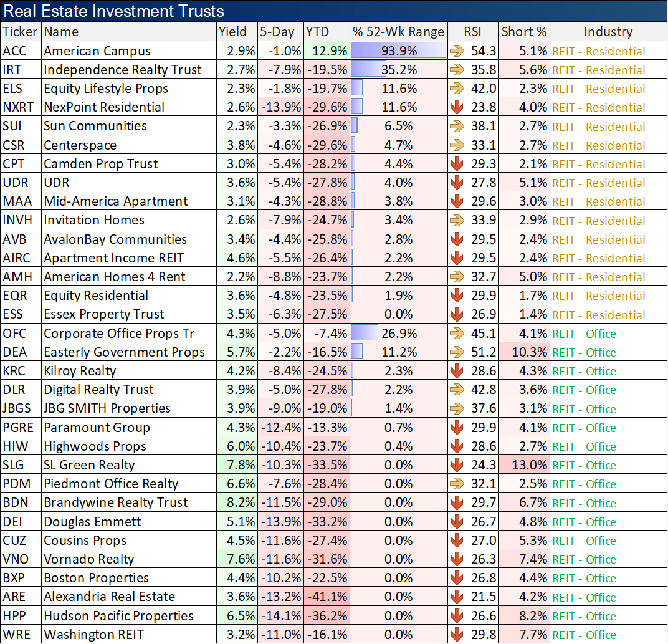668x644 pixels.
Task: Click the down RSI arrow for NexPoint Residential
Action: (x=457, y=107)
